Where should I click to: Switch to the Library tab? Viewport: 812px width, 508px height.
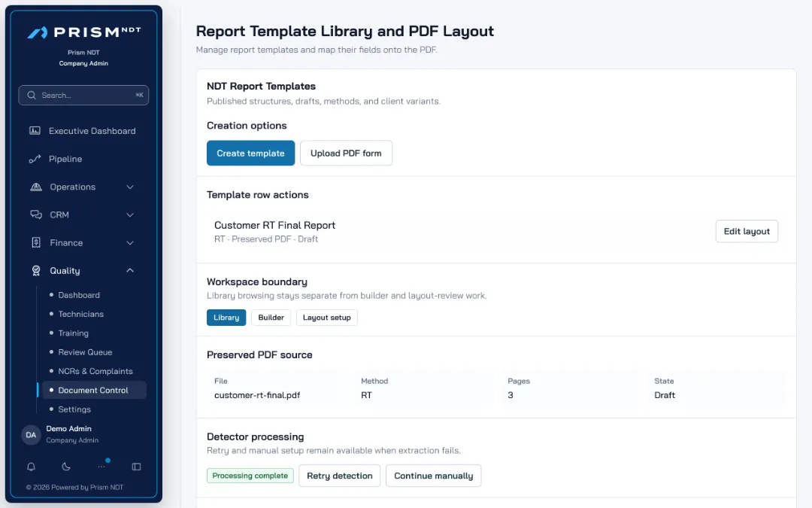226,318
